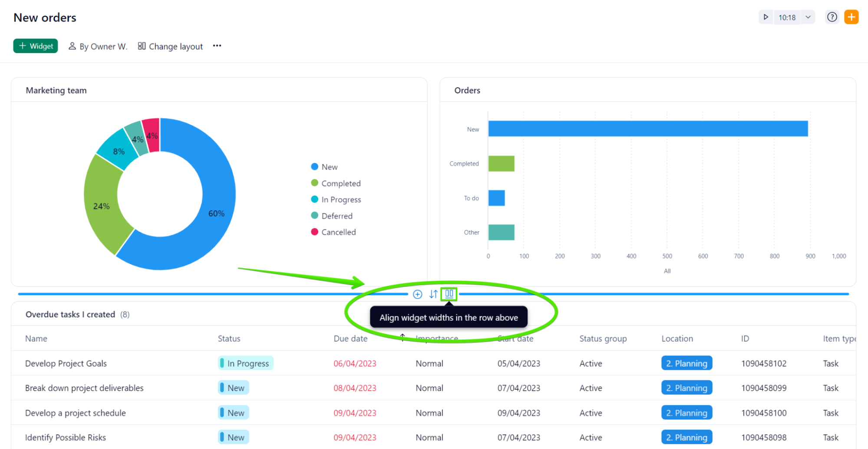
Task: Click 2. Planning tag for Develop a project schedule
Action: point(686,412)
